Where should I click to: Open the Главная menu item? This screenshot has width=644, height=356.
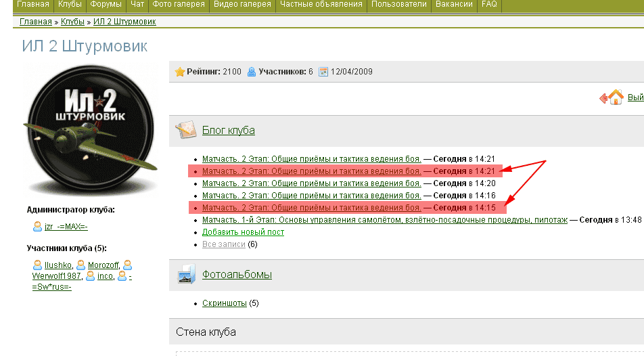[x=33, y=5]
